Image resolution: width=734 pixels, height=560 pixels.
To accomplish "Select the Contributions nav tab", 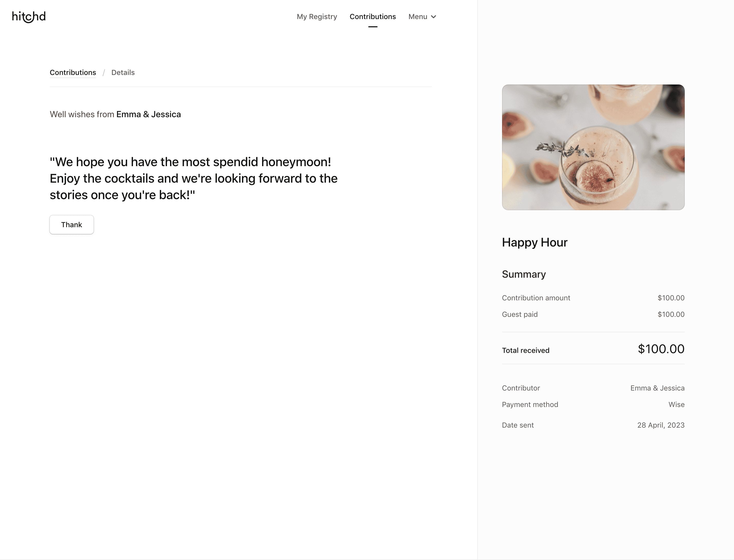I will tap(372, 16).
